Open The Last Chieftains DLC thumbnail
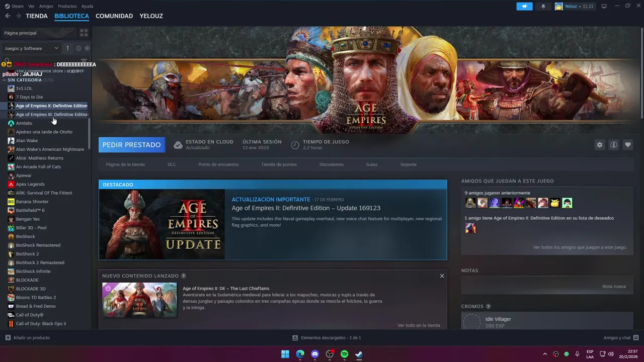Image resolution: width=644 pixels, height=362 pixels. [139, 300]
